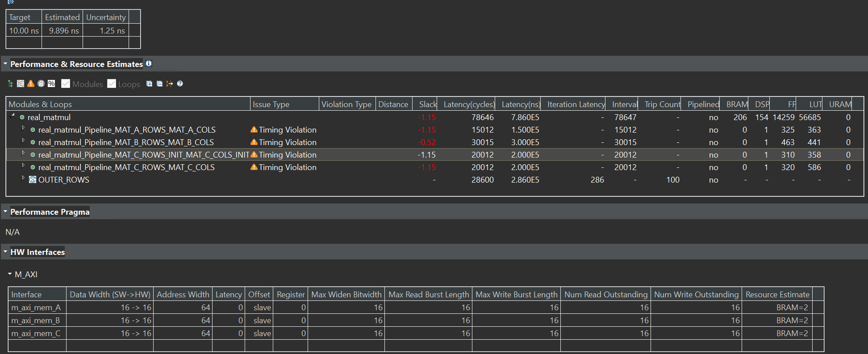Click the -0.52 slack value
Screen dimensions: 868x354
click(x=427, y=142)
